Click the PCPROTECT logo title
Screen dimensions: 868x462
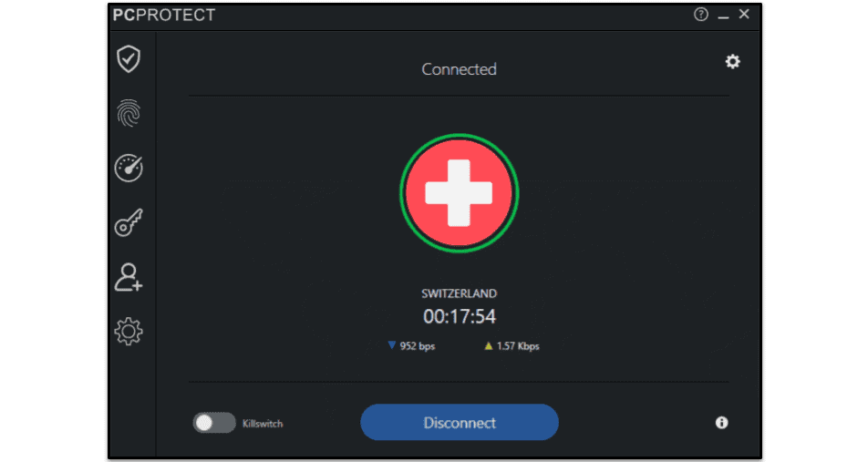tap(164, 15)
